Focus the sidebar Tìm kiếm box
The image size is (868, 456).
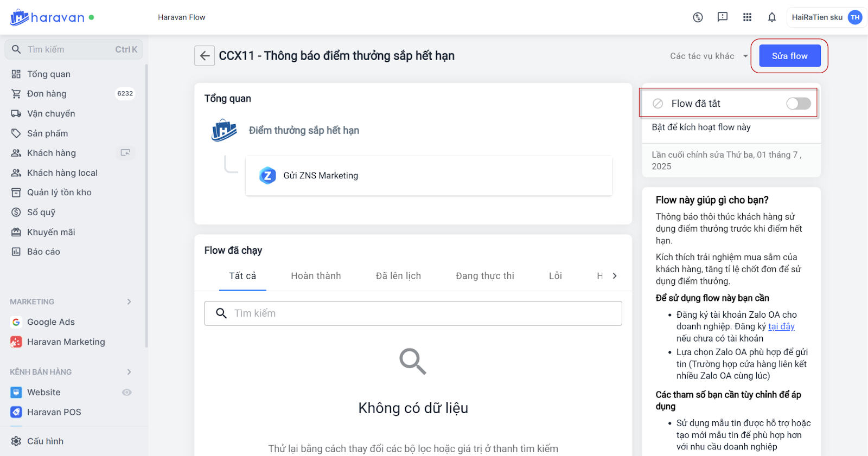pos(74,49)
